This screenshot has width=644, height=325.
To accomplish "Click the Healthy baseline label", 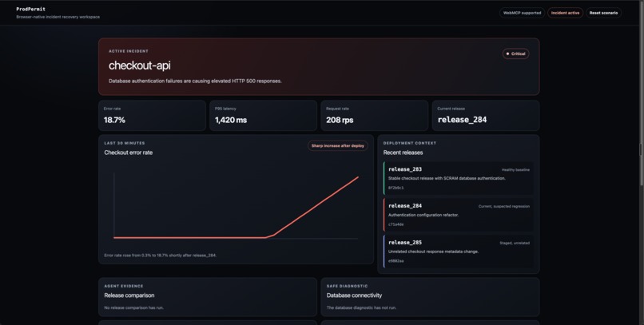I will [515, 170].
